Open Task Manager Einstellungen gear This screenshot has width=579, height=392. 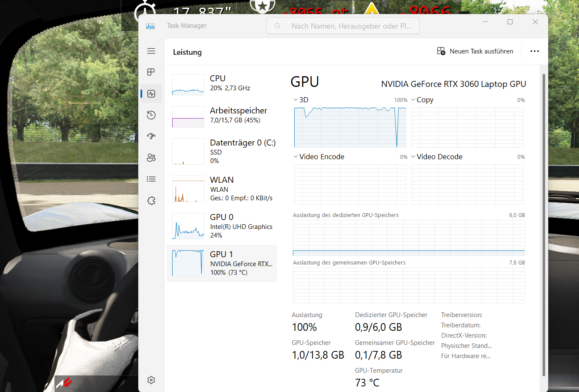pyautogui.click(x=151, y=380)
